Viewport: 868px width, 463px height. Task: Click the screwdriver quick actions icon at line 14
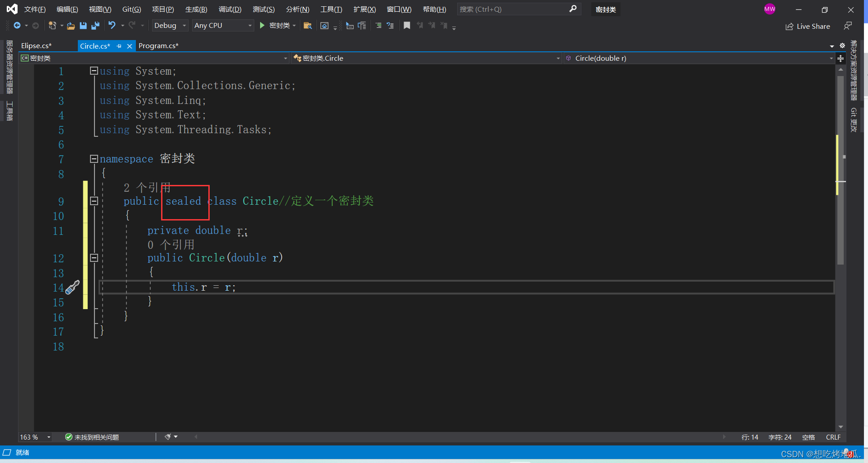click(72, 288)
